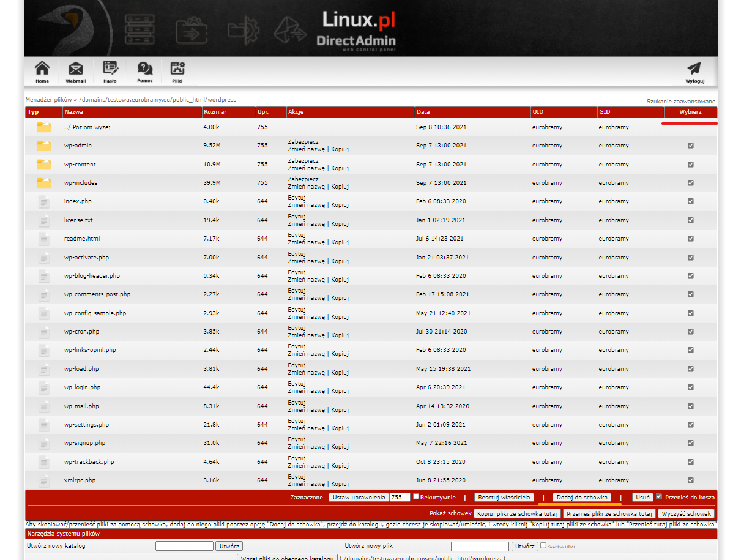Click the new catalog name input field
This screenshot has height=560, width=752.
(184, 546)
